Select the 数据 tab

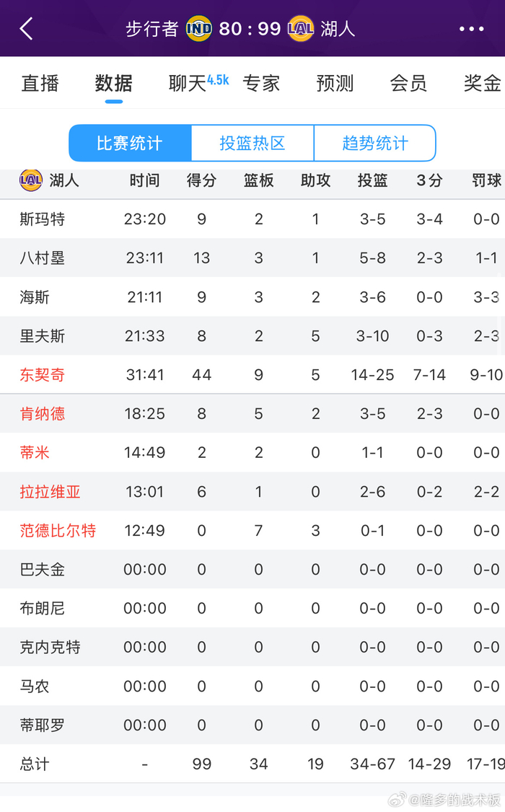coord(112,83)
